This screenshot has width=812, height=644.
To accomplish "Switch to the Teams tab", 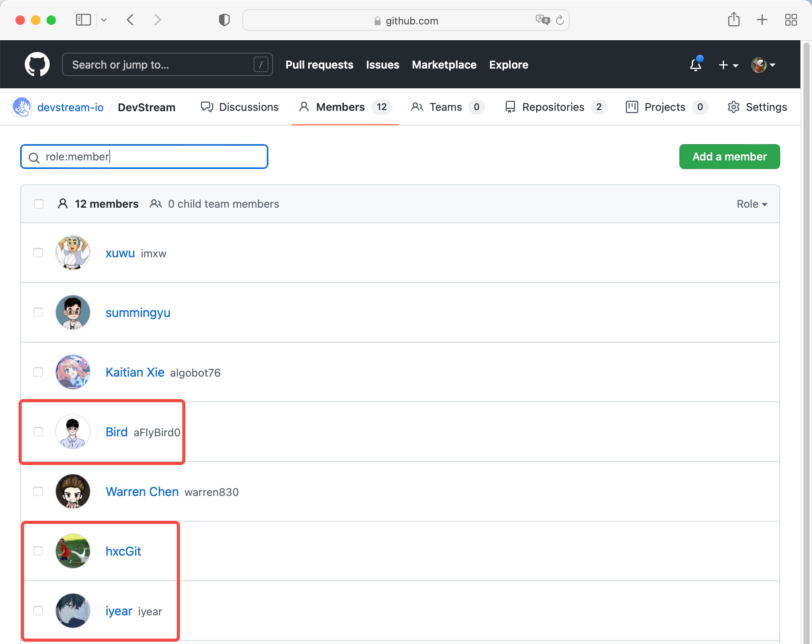I will [447, 107].
